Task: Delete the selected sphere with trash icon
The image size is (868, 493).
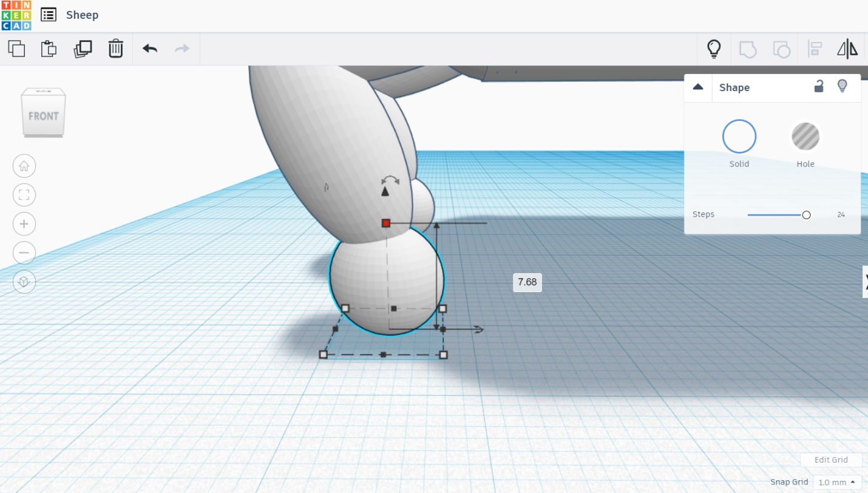Action: (116, 49)
